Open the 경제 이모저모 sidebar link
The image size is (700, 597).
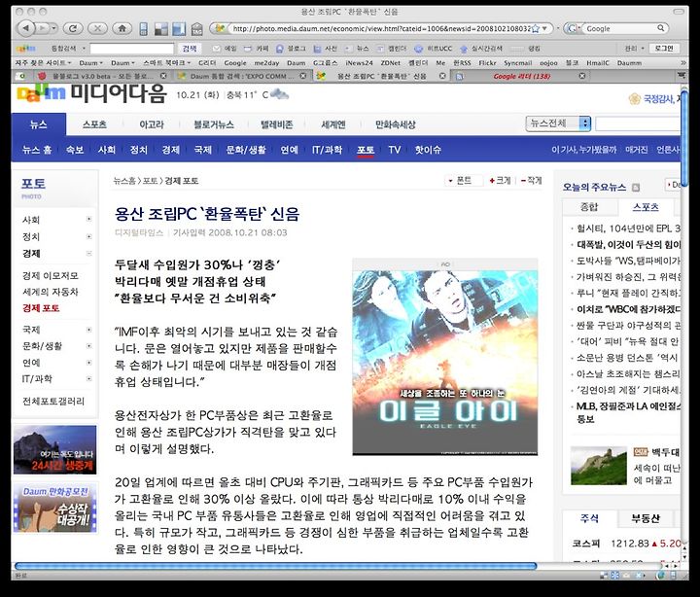(x=50, y=275)
